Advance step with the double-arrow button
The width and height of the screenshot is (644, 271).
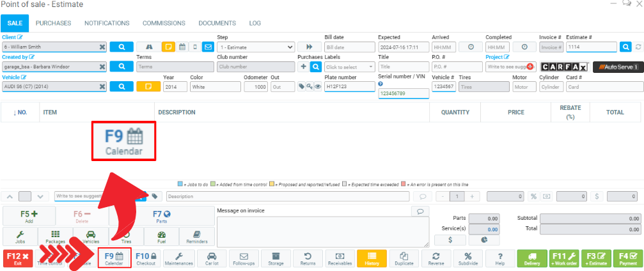point(310,47)
